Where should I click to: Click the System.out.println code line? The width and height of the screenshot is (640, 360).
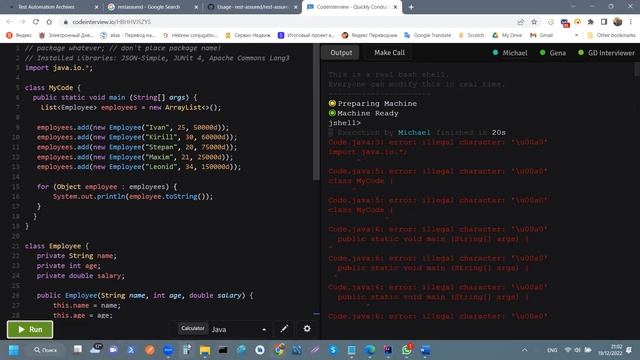[133, 197]
